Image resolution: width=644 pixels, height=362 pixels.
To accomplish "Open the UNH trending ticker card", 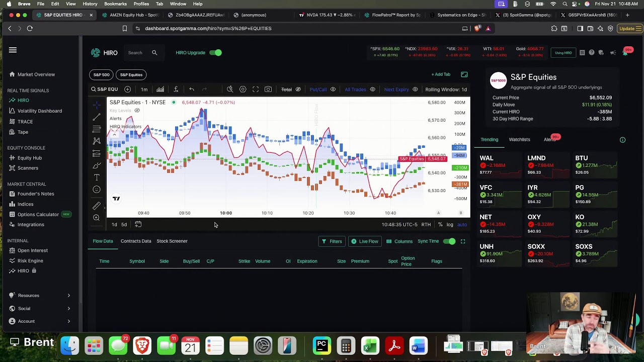I will coord(498,253).
